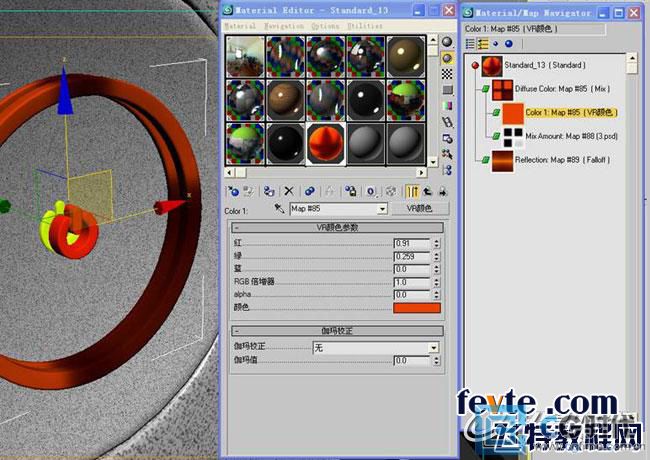This screenshot has height=460, width=650.
Task: Toggle the Backlight icon in Material Editor
Action: (x=447, y=58)
